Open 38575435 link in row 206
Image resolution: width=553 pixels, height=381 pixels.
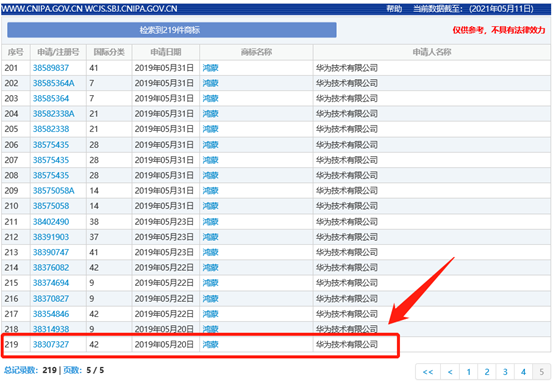coord(51,145)
